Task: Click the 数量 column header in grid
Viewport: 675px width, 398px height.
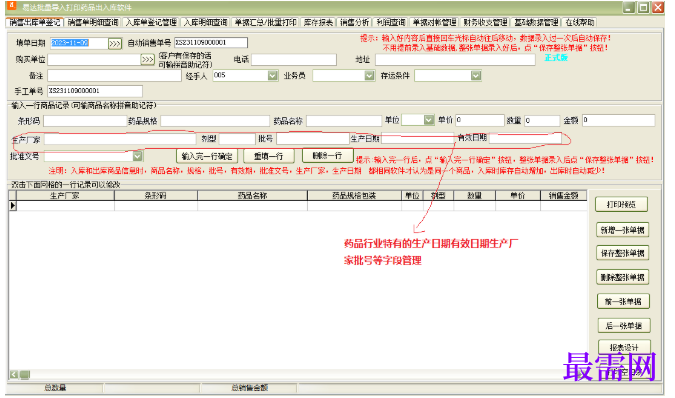Action: tap(474, 196)
